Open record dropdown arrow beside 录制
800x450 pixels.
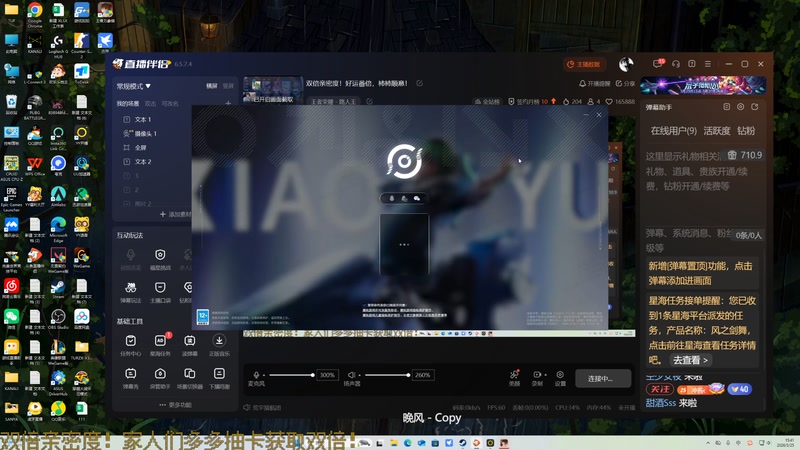[545, 374]
